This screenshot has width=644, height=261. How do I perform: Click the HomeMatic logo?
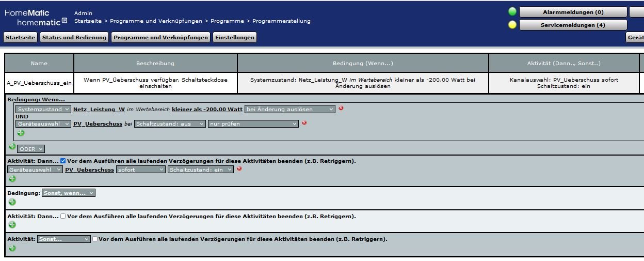pos(35,18)
